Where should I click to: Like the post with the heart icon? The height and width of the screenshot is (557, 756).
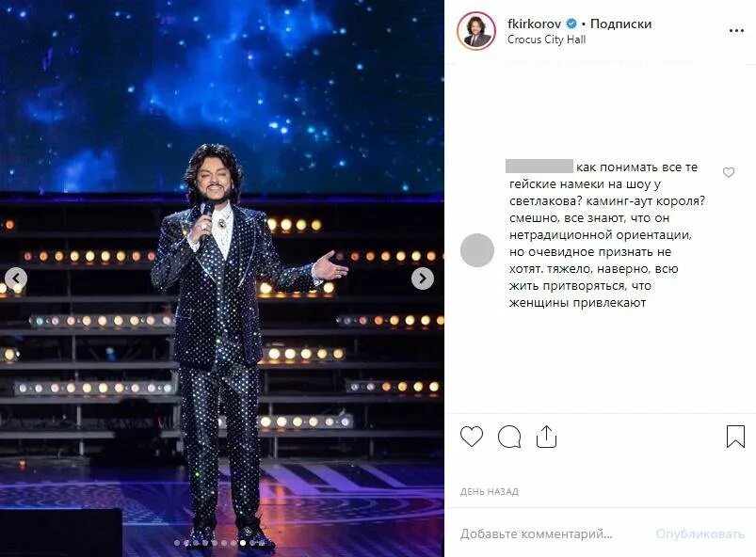[x=471, y=437]
